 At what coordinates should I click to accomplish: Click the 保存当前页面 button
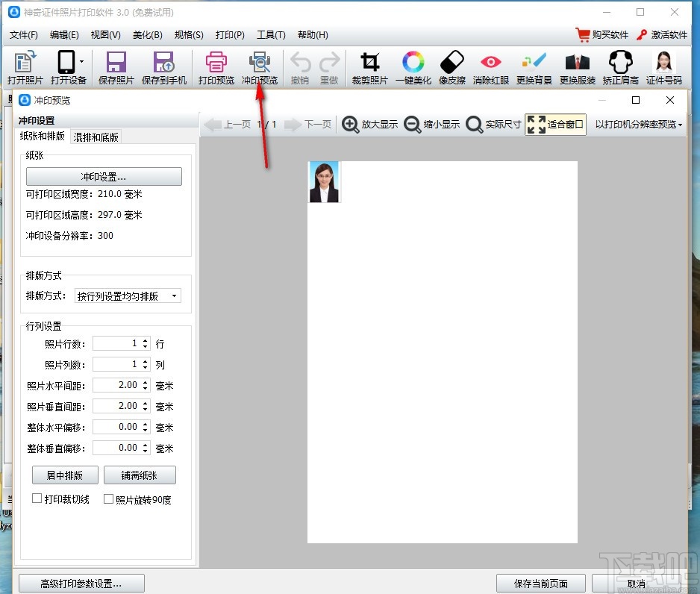540,584
